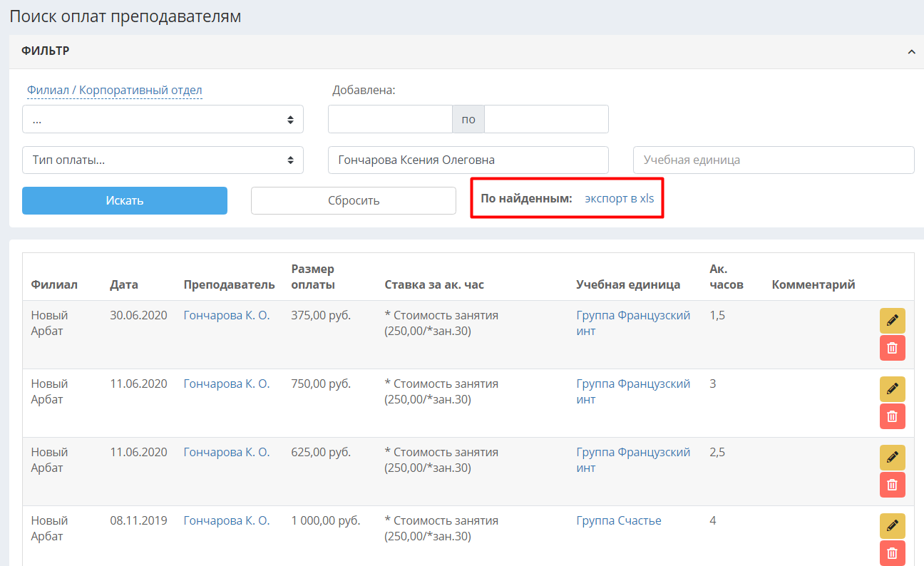Delete the 30.06.2020 payment with trash icon
This screenshot has height=566, width=924.
tap(892, 348)
